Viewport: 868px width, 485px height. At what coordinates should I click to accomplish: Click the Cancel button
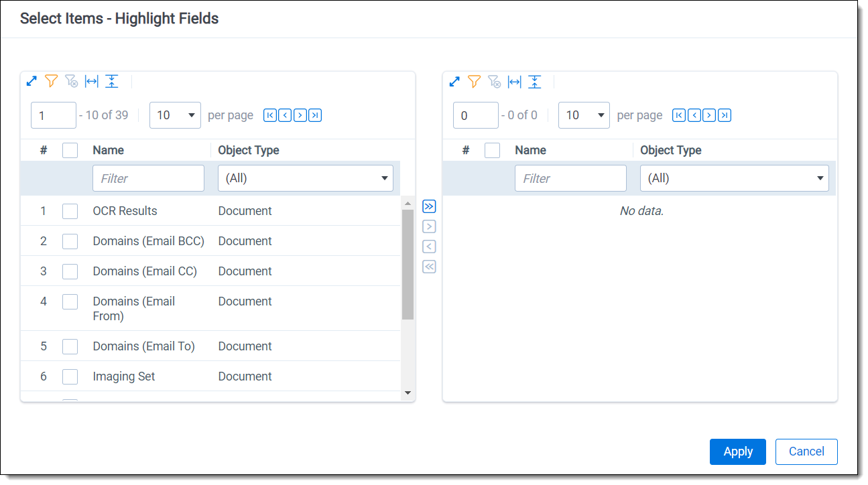(806, 452)
